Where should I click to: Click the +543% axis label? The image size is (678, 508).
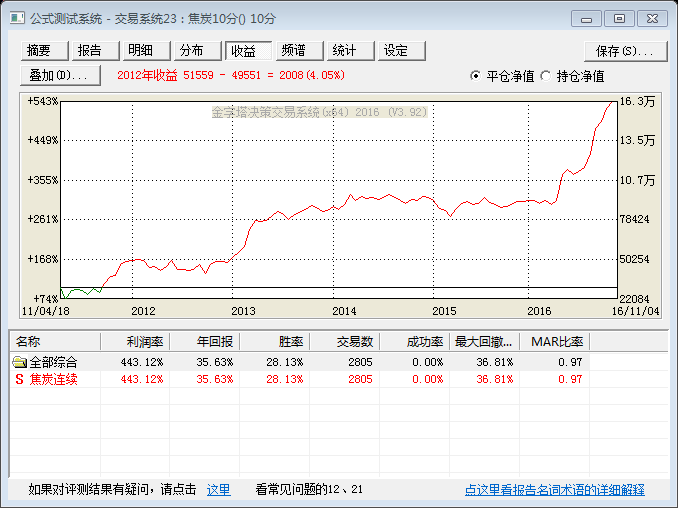click(x=43, y=101)
